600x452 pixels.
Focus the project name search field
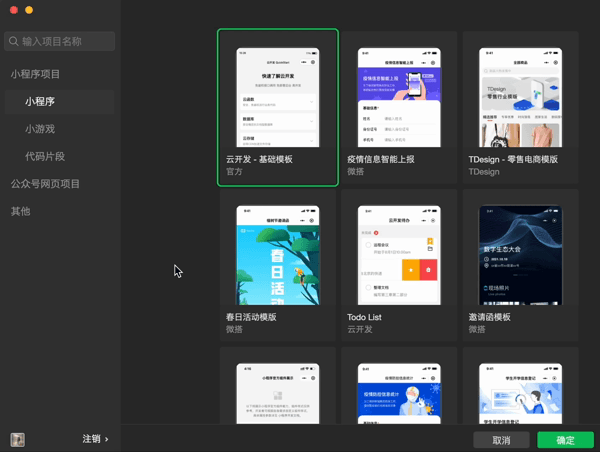point(60,41)
